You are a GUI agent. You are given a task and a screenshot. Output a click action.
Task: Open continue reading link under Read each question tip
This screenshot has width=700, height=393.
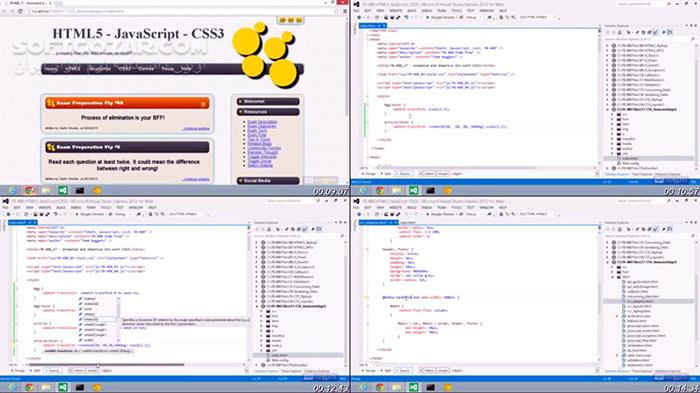coord(196,179)
